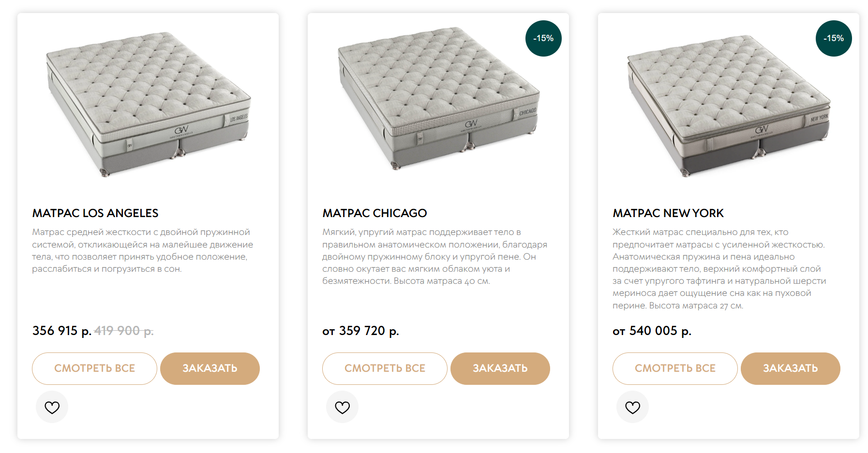Image resolution: width=868 pixels, height=453 pixels.
Task: Click the -15% badge on New York card
Action: pos(834,38)
